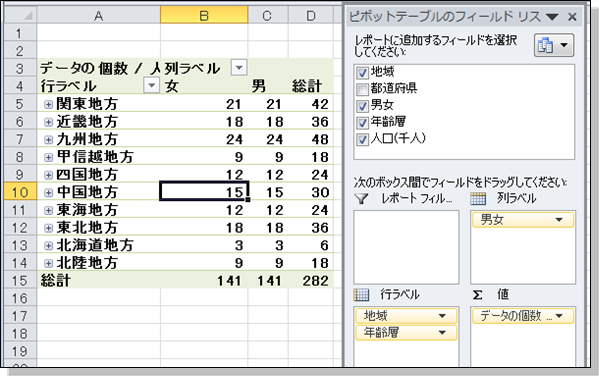This screenshot has height=376, width=599.
Task: Expand the 北海道地方 row group
Action: click(48, 245)
